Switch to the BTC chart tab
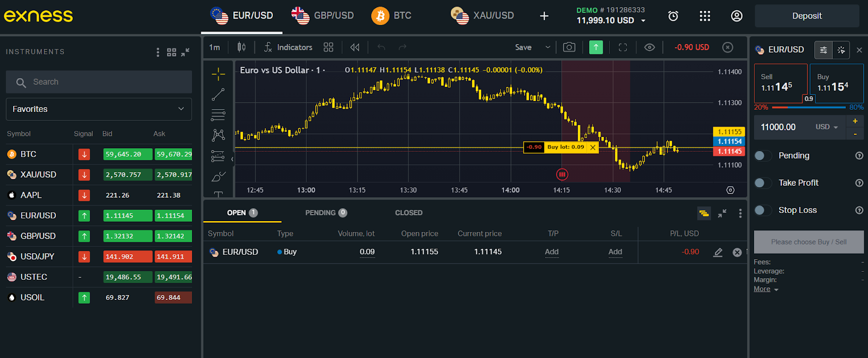This screenshot has height=358, width=868. (392, 16)
